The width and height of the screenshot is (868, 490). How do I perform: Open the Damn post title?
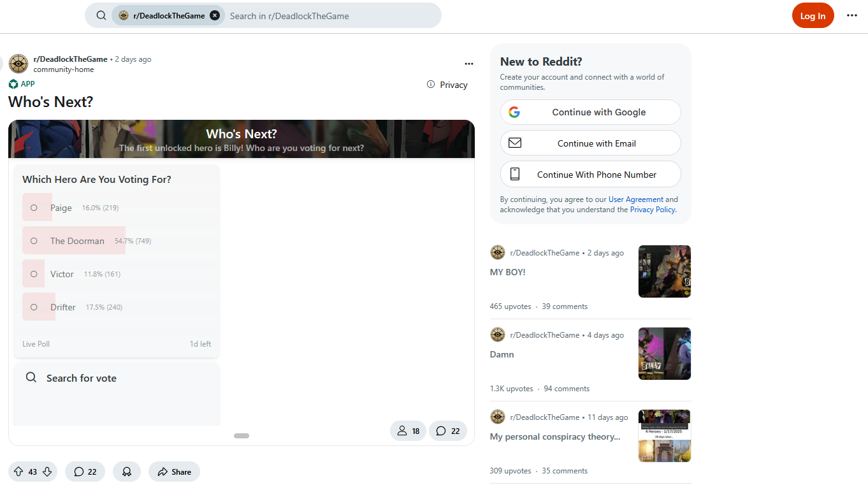click(x=502, y=354)
